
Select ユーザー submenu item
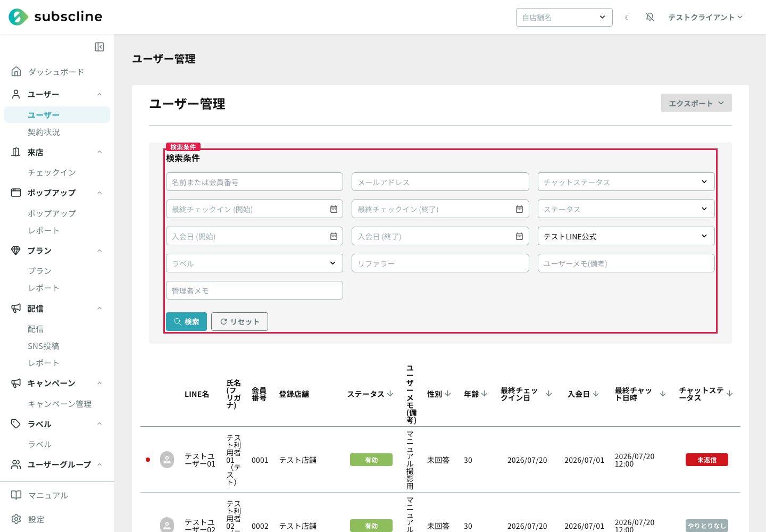coord(57,115)
